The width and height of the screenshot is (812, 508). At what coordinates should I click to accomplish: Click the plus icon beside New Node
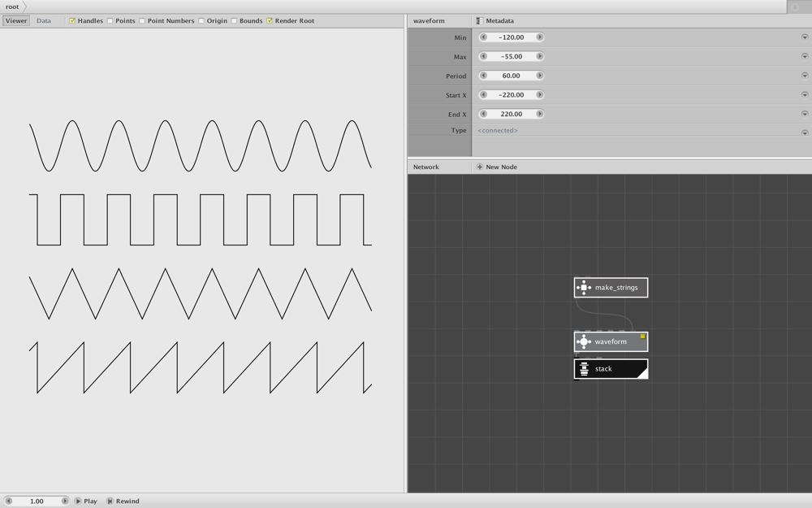(480, 167)
